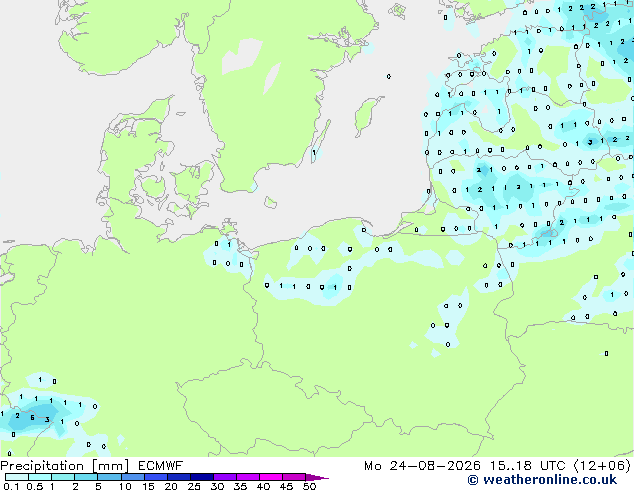Image resolution: width=634 pixels, height=490 pixels.
Task: Pick the 1–2 mm legend swatch
Action: pyautogui.click(x=63, y=477)
